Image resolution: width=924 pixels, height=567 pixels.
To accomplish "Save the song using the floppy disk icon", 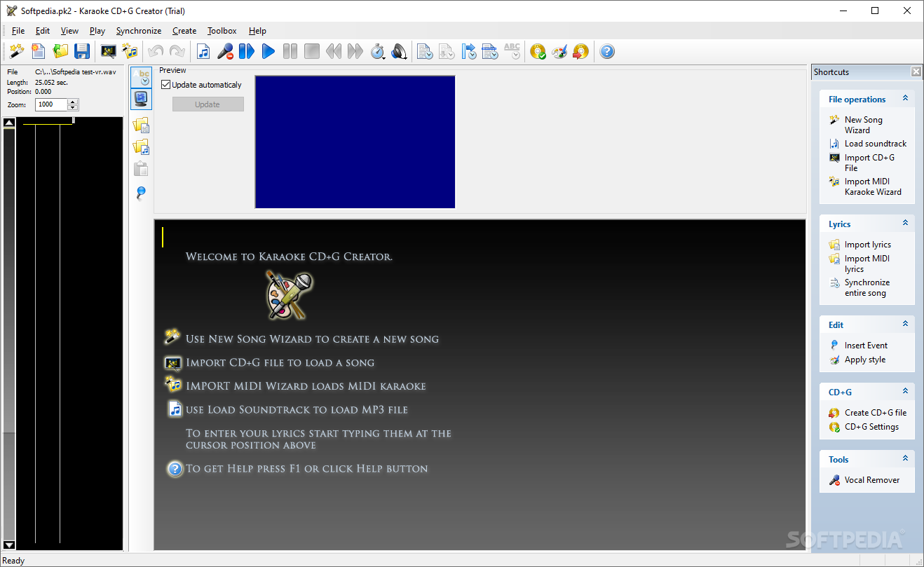I will tap(82, 51).
